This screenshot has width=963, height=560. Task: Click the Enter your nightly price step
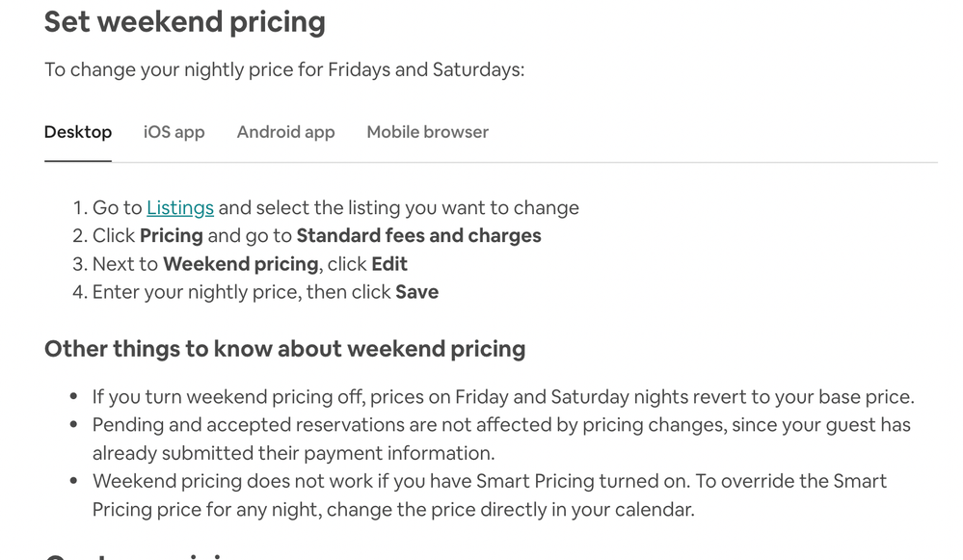(x=241, y=292)
